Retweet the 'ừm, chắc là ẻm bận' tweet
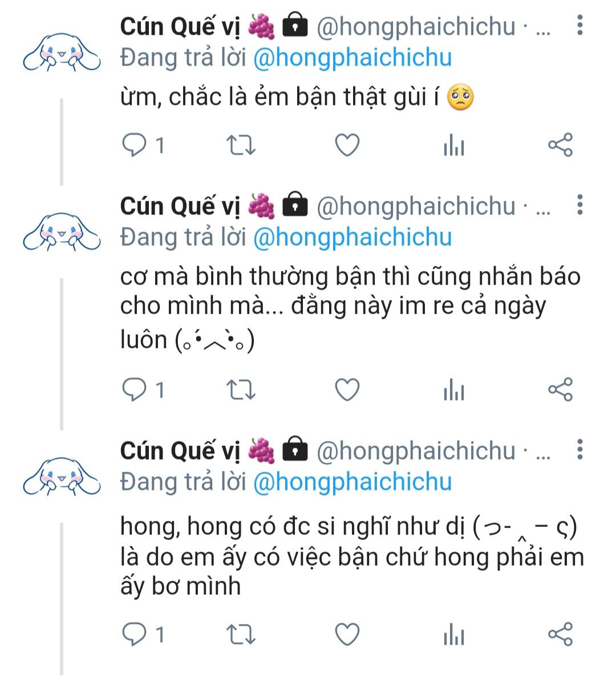 (241, 145)
